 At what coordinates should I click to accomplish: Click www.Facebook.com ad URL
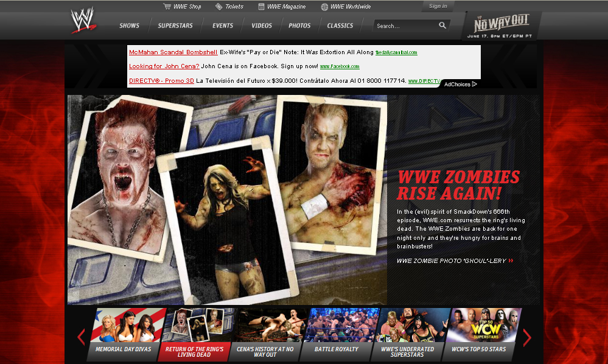coord(340,67)
